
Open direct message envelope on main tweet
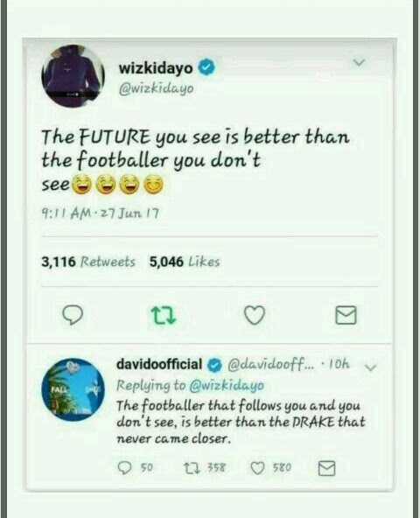346,315
